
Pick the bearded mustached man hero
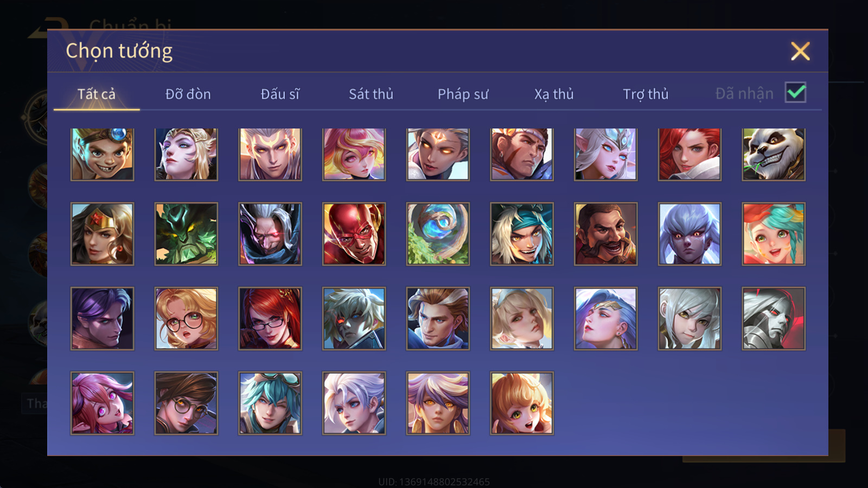(605, 234)
